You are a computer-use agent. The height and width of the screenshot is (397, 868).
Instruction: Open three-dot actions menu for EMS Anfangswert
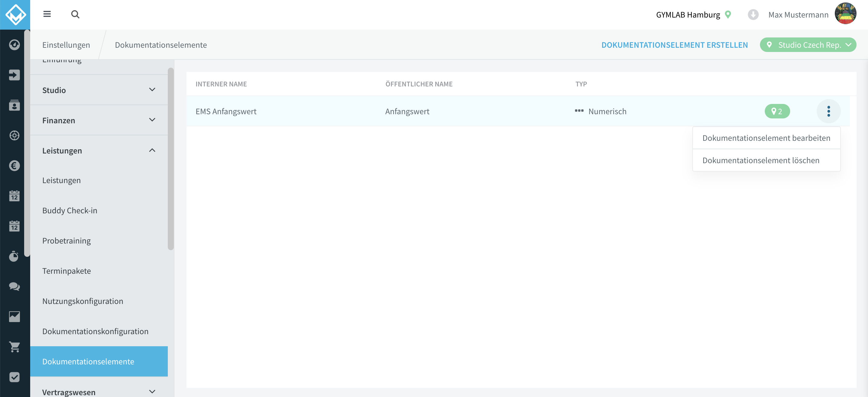click(x=828, y=111)
